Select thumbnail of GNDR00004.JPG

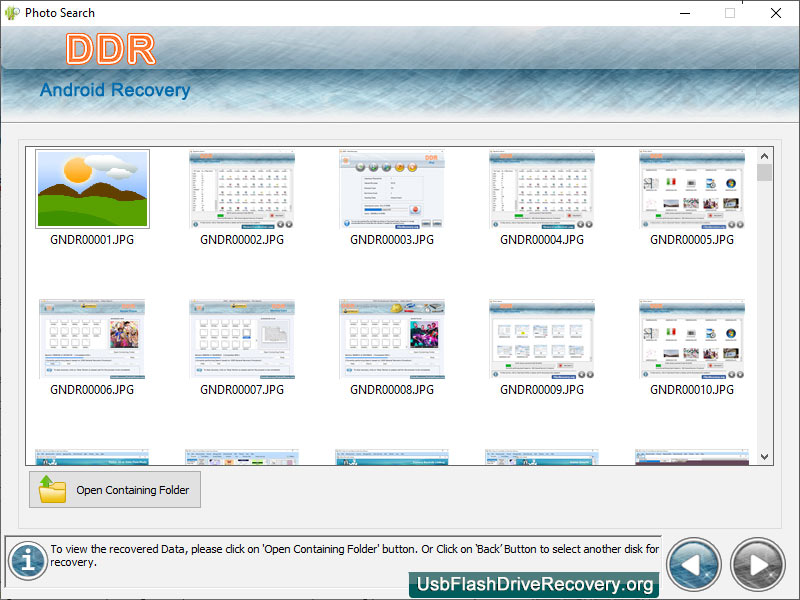click(x=542, y=189)
